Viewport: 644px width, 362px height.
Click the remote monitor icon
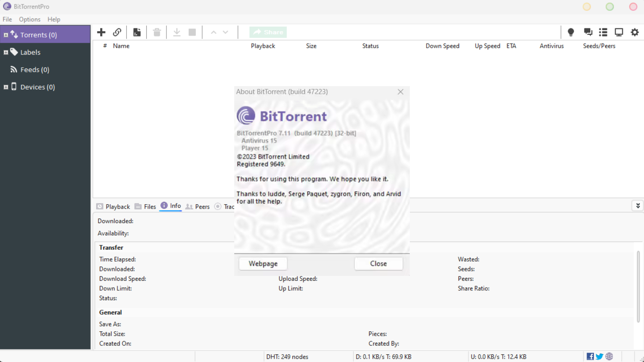[x=619, y=32]
